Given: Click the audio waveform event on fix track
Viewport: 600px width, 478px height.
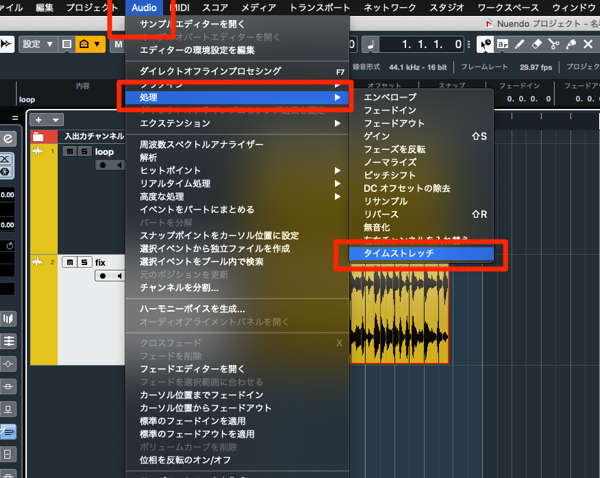Looking at the screenshot, I should pyautogui.click(x=399, y=314).
